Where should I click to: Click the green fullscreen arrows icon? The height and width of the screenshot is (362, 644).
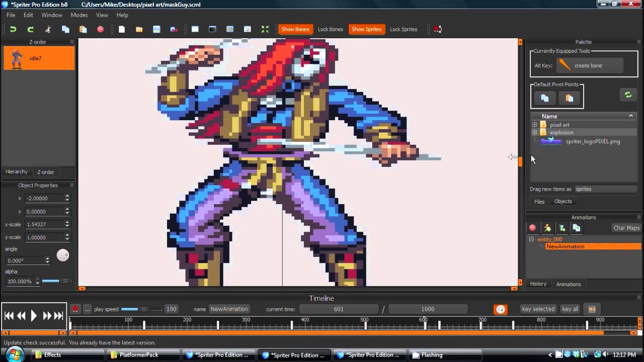click(265, 29)
